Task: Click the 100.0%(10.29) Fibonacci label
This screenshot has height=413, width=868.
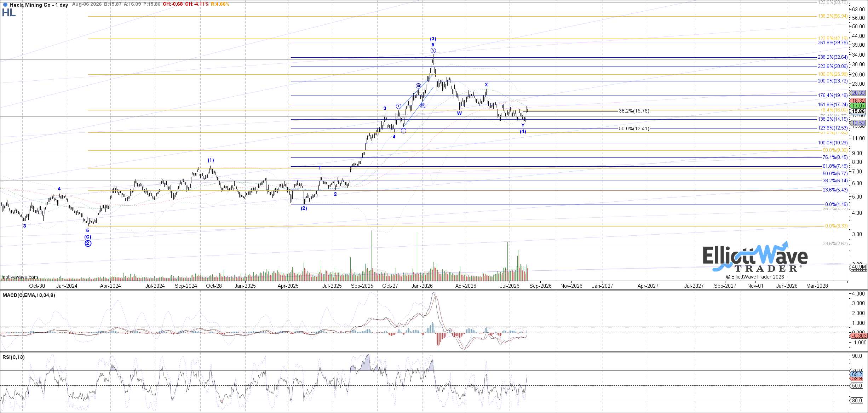Action: point(833,143)
